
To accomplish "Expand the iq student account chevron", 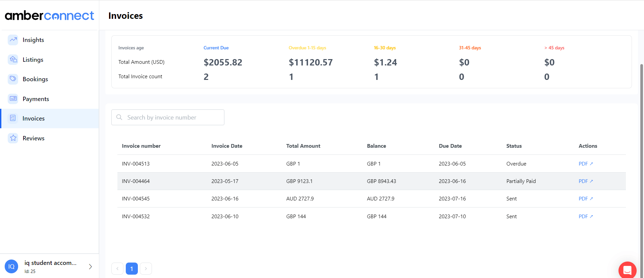I will coord(90,267).
